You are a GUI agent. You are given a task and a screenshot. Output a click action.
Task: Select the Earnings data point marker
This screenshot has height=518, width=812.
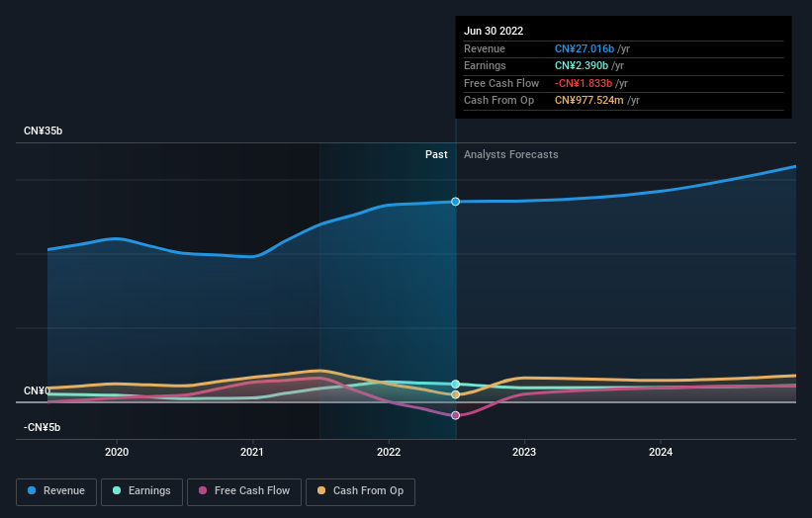pos(455,384)
